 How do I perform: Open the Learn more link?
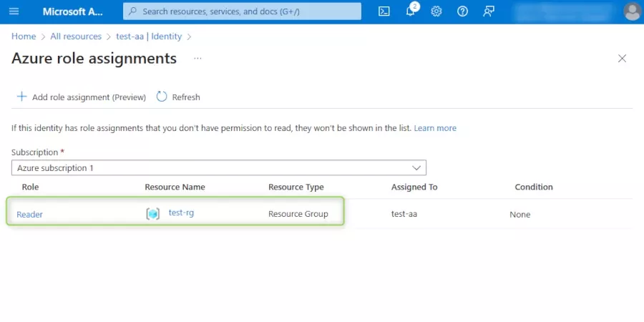click(435, 128)
